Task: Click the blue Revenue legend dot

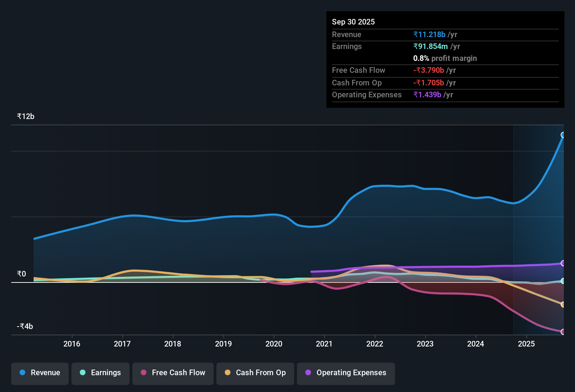Action: pyautogui.click(x=22, y=373)
